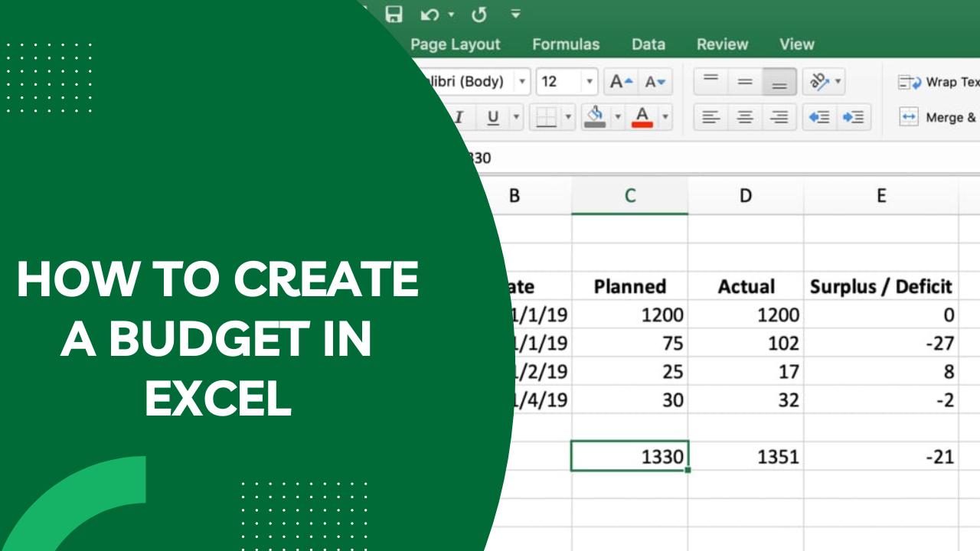Select the Planned cell with 75
The width and height of the screenshot is (980, 551).
coord(630,343)
